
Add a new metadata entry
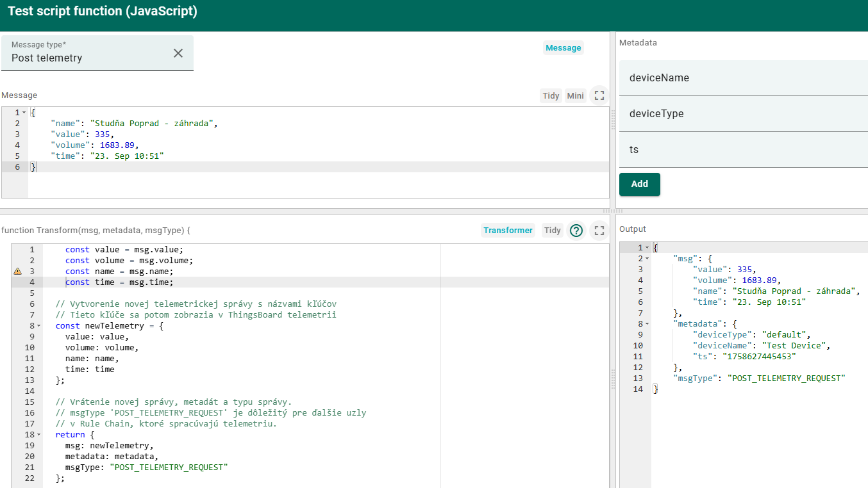pyautogui.click(x=639, y=184)
